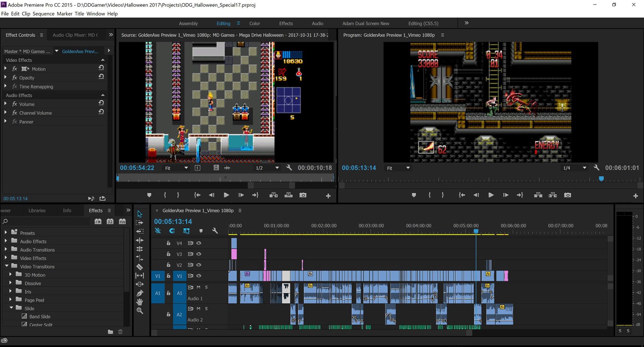Click Export Frame camera in Program monitor
This screenshot has width=644, height=347.
pos(567,195)
